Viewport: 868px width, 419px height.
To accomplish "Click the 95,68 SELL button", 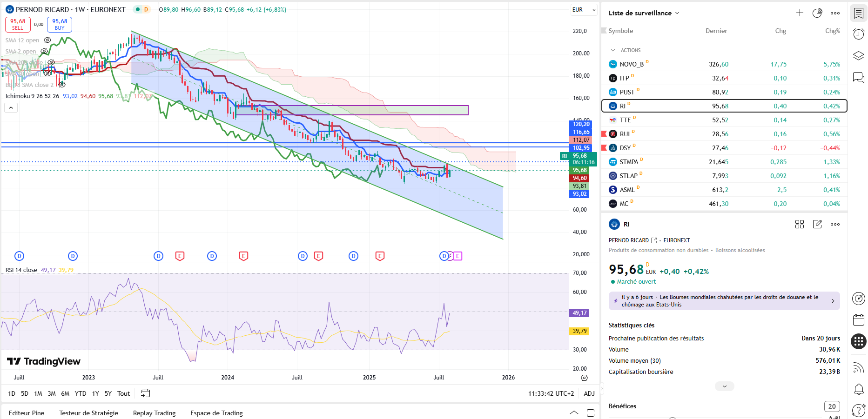I will 18,24.
